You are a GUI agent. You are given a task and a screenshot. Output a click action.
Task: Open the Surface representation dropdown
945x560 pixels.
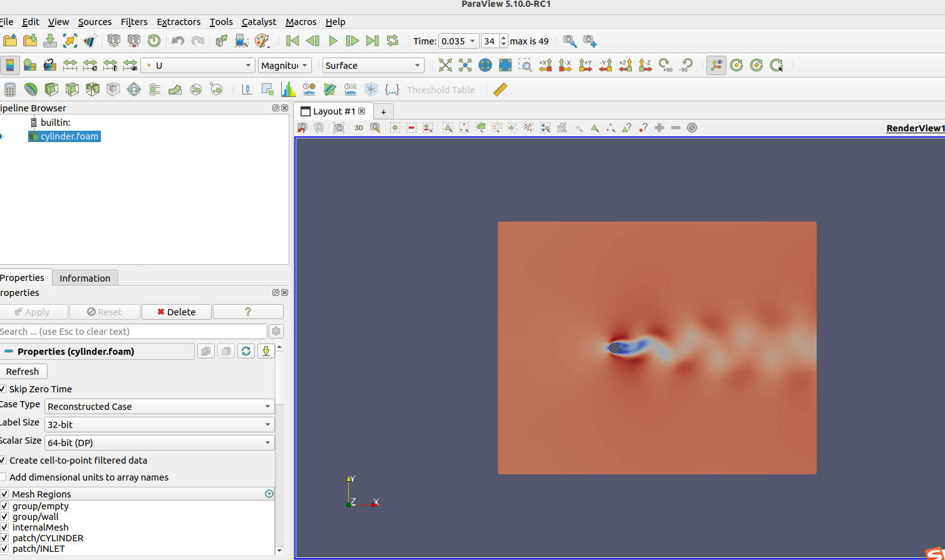(x=373, y=65)
